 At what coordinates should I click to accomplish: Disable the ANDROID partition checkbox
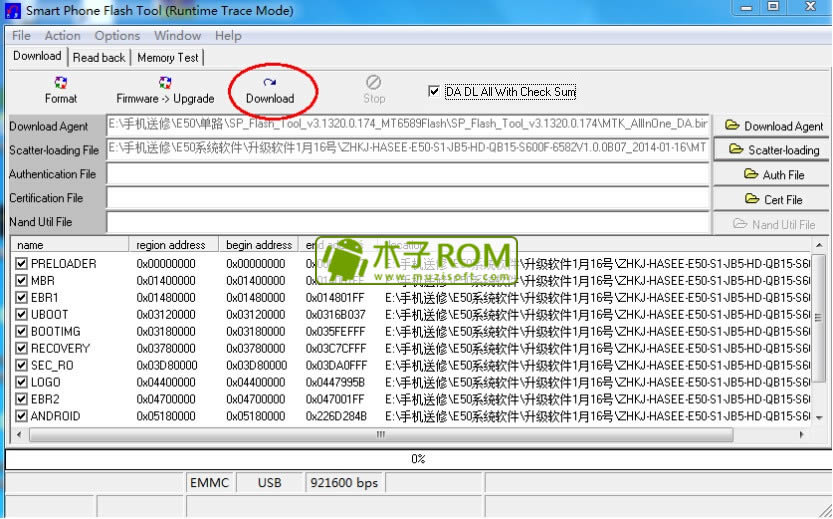[22, 416]
